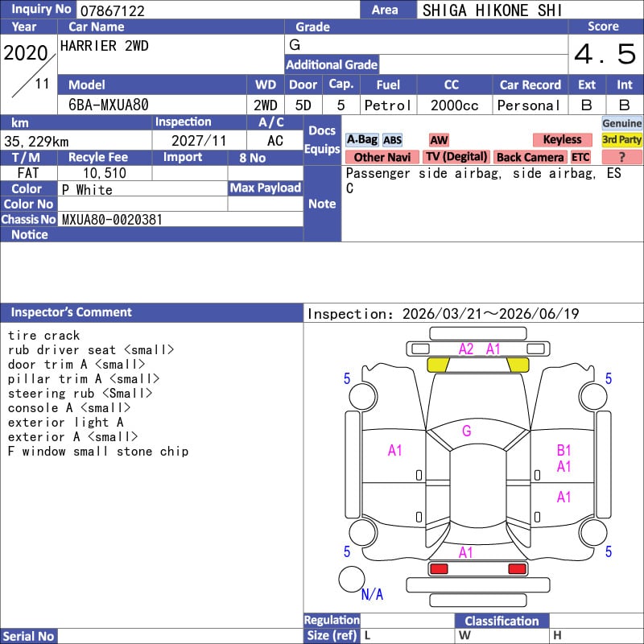This screenshot has width=644, height=644.
Task: Select the ETC equipment badge
Action: (x=580, y=157)
